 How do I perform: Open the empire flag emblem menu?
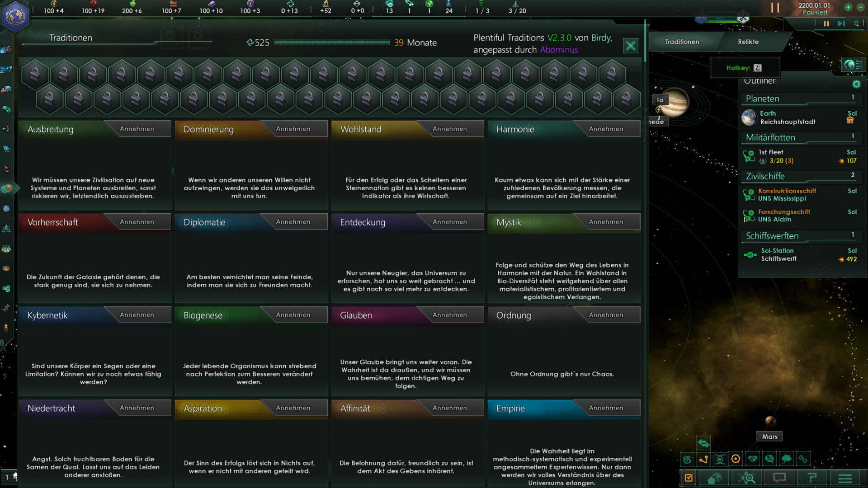point(16,16)
